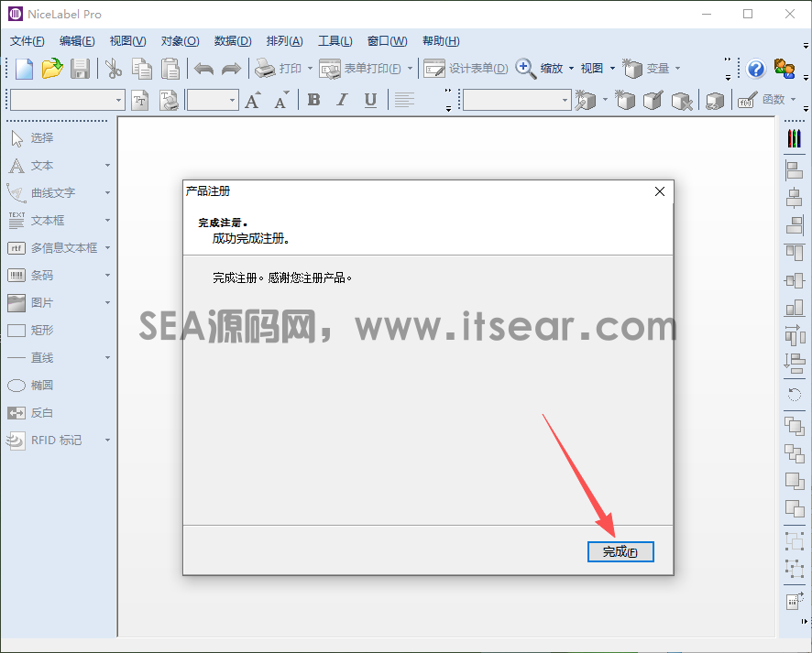
Task: Click the blue help question-mark icon
Action: tap(756, 69)
